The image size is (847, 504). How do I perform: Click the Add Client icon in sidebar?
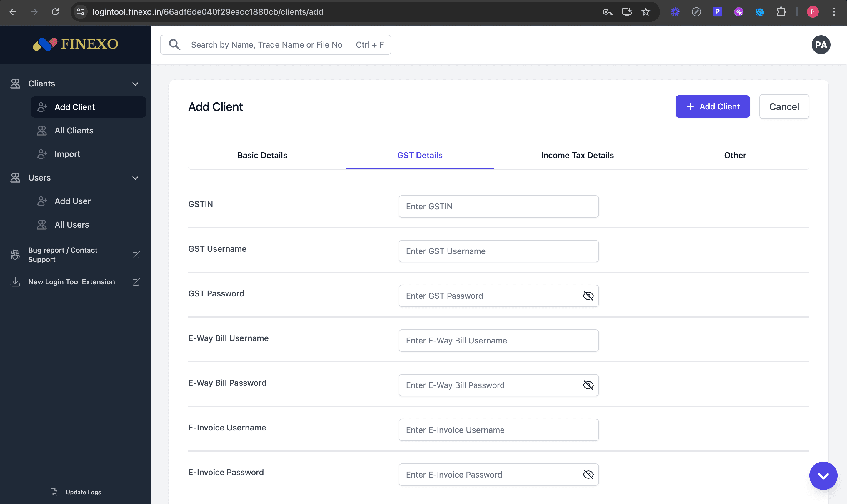pyautogui.click(x=41, y=107)
